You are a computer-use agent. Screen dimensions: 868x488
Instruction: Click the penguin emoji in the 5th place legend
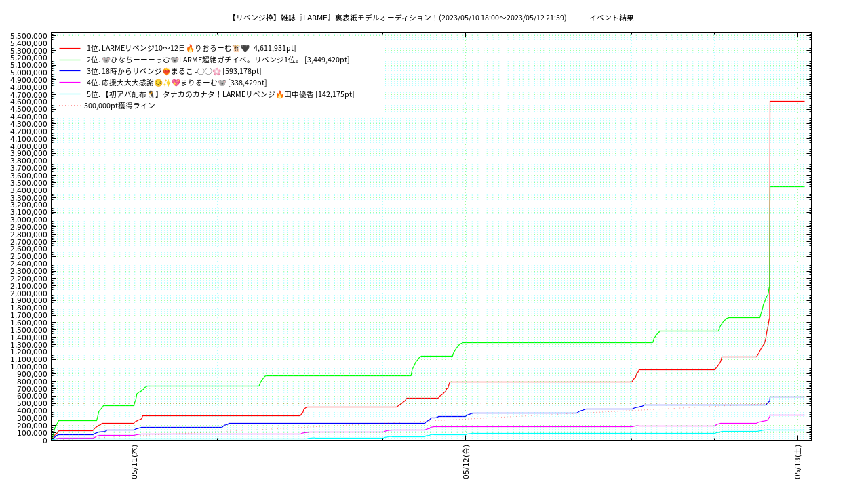(151, 95)
